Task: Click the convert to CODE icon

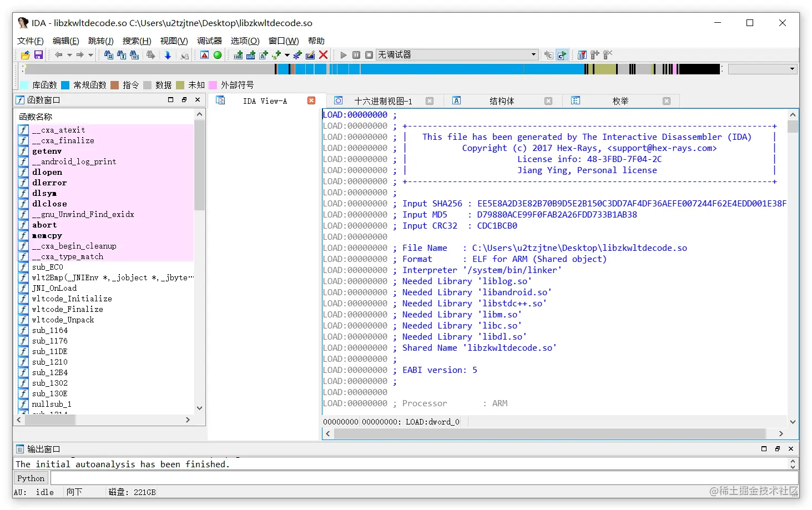Action: pos(238,55)
